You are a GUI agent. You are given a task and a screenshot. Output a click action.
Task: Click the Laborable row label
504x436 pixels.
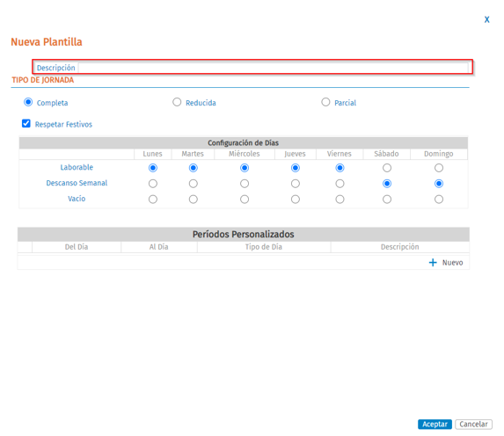[x=77, y=167]
